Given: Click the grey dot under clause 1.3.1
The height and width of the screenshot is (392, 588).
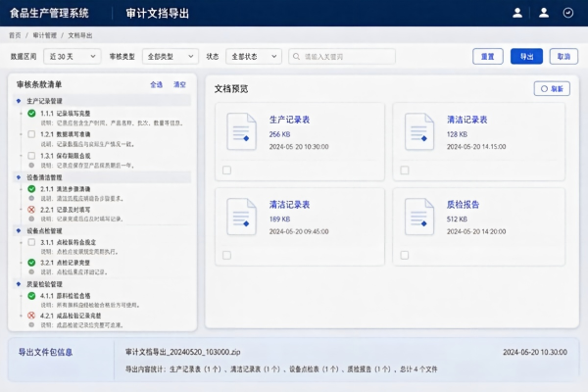Looking at the screenshot, I should (x=31, y=165).
